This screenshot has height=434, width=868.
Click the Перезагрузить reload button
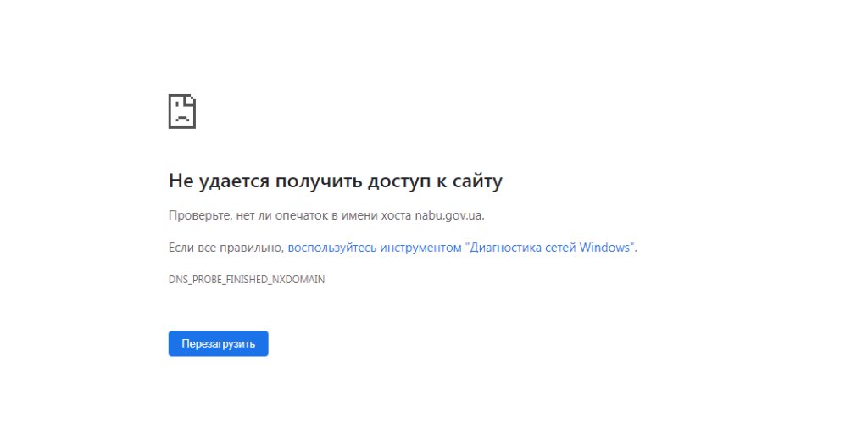point(218,344)
